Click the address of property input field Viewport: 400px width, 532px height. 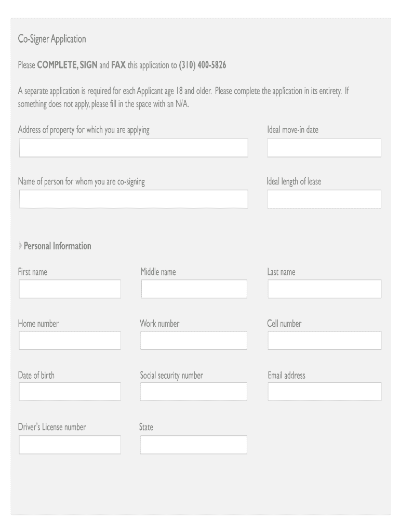point(134,148)
